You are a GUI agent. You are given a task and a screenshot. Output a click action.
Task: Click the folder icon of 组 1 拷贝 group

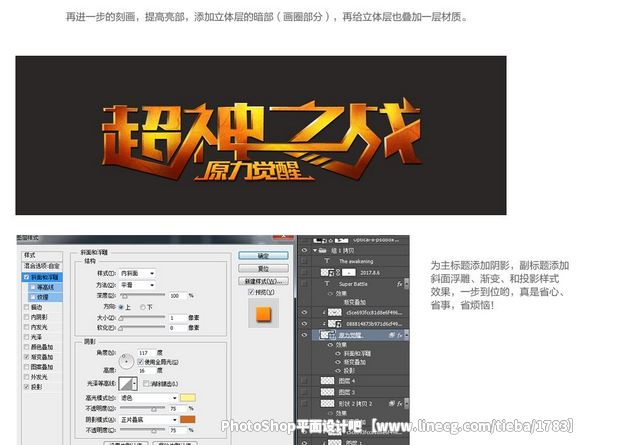point(322,250)
